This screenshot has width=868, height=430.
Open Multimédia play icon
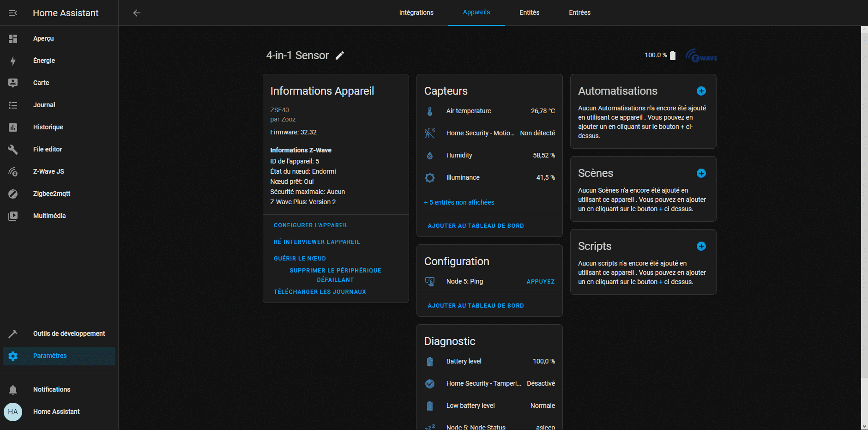pyautogui.click(x=13, y=216)
